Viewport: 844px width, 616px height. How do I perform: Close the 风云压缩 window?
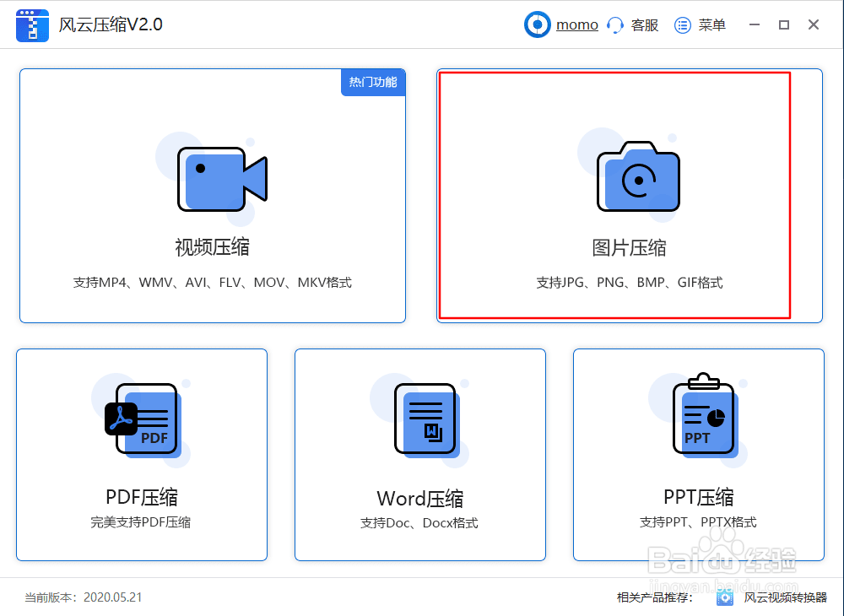pyautogui.click(x=814, y=24)
